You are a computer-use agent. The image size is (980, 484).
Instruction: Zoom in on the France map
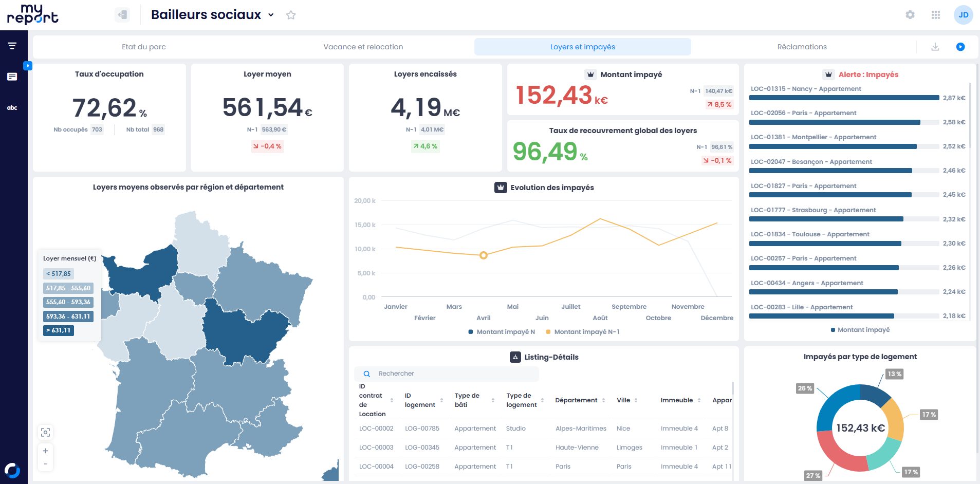pyautogui.click(x=46, y=451)
